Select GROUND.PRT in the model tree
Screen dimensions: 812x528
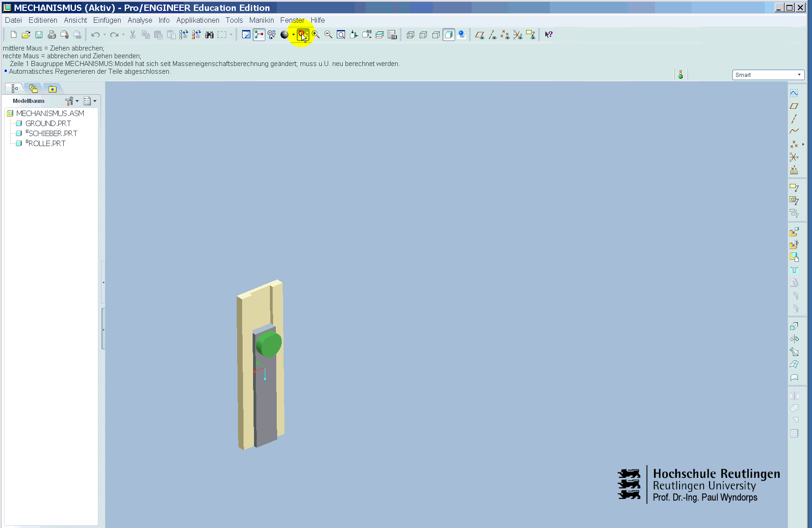point(48,123)
